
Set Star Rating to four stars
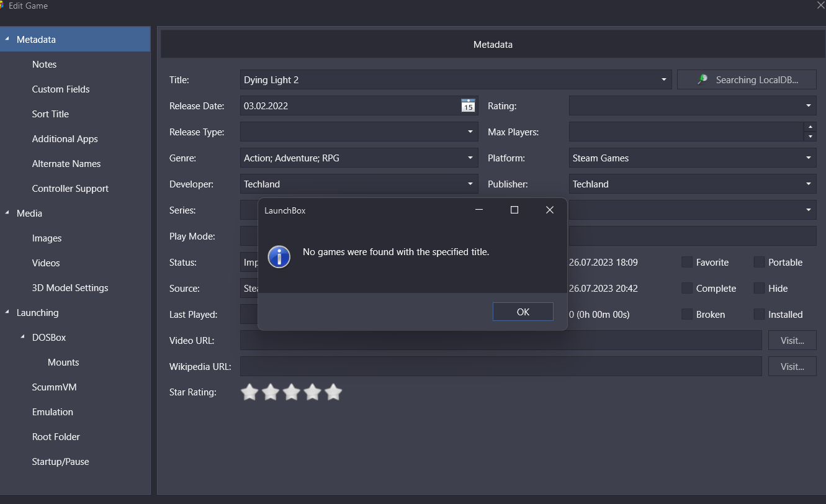(x=313, y=392)
